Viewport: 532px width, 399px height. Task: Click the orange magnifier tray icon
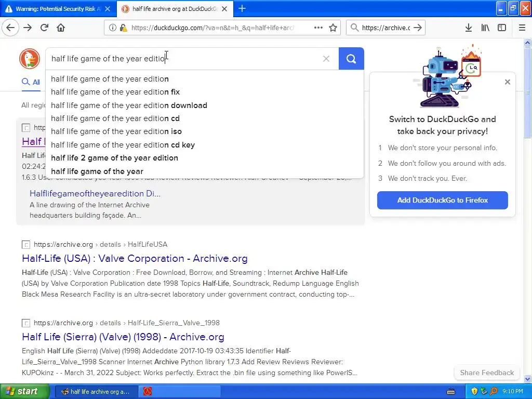[494, 392]
